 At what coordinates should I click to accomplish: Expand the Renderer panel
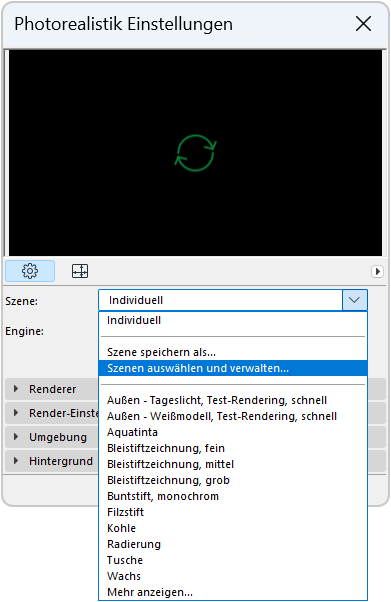tap(52, 389)
